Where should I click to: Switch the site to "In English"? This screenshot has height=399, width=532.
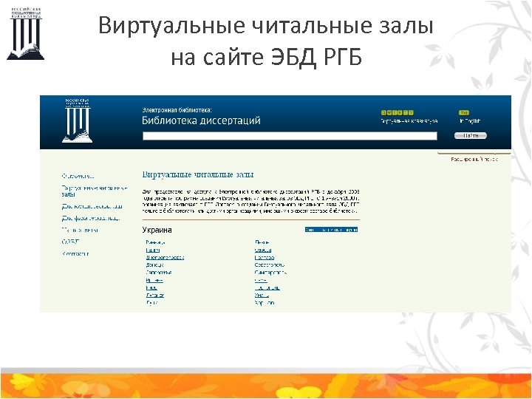[470, 120]
